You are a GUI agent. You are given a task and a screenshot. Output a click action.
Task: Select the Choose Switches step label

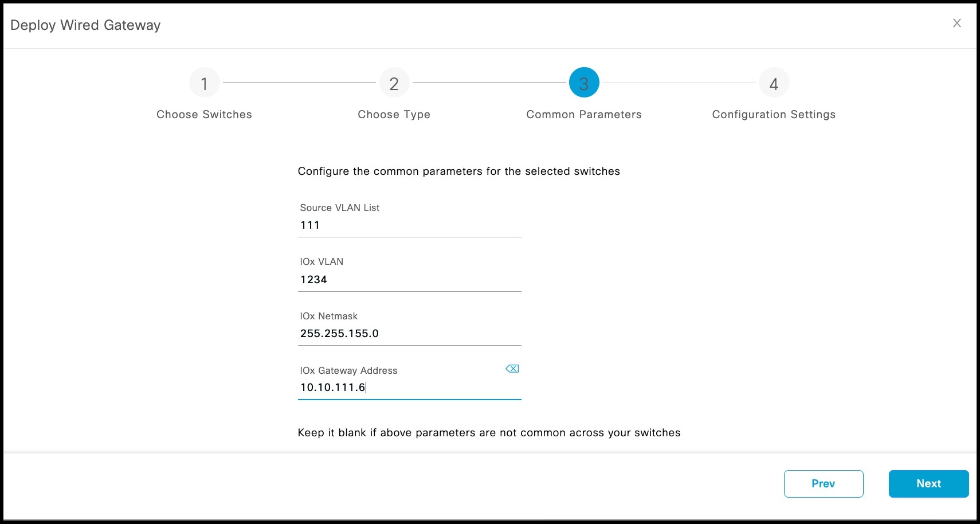tap(205, 114)
